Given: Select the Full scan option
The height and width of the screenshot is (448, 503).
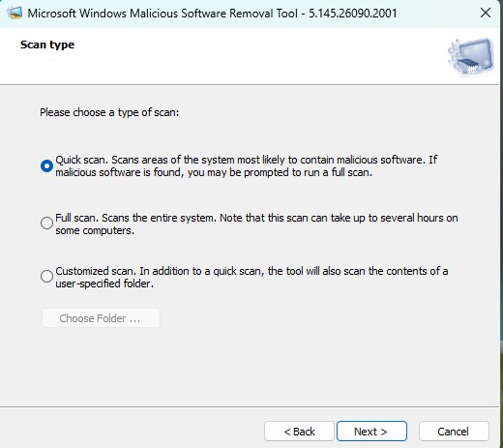Looking at the screenshot, I should pyautogui.click(x=46, y=223).
